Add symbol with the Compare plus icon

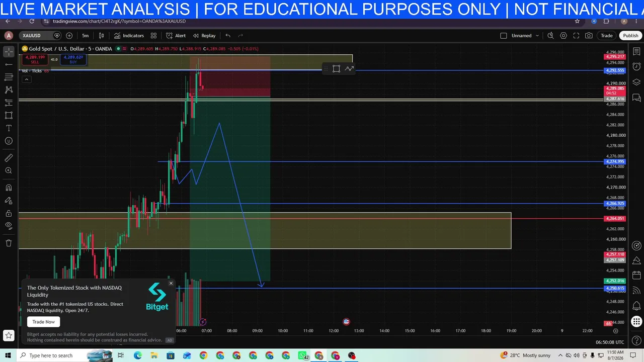click(x=69, y=36)
